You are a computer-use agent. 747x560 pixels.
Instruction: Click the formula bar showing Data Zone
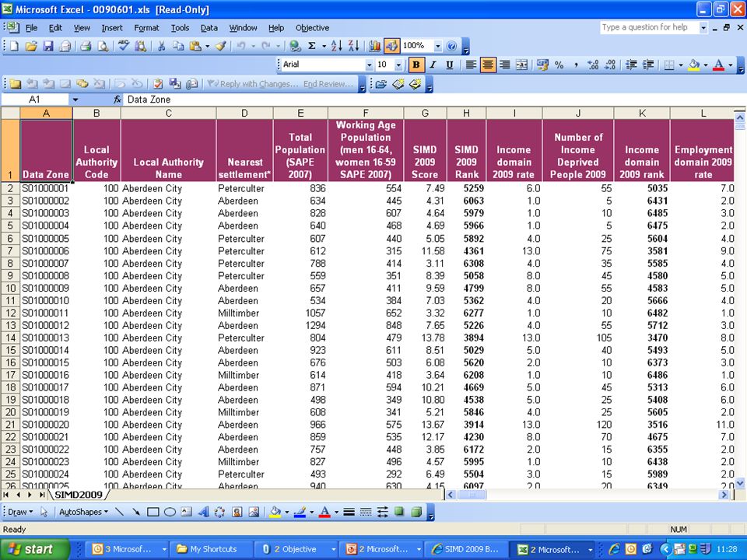(x=433, y=100)
